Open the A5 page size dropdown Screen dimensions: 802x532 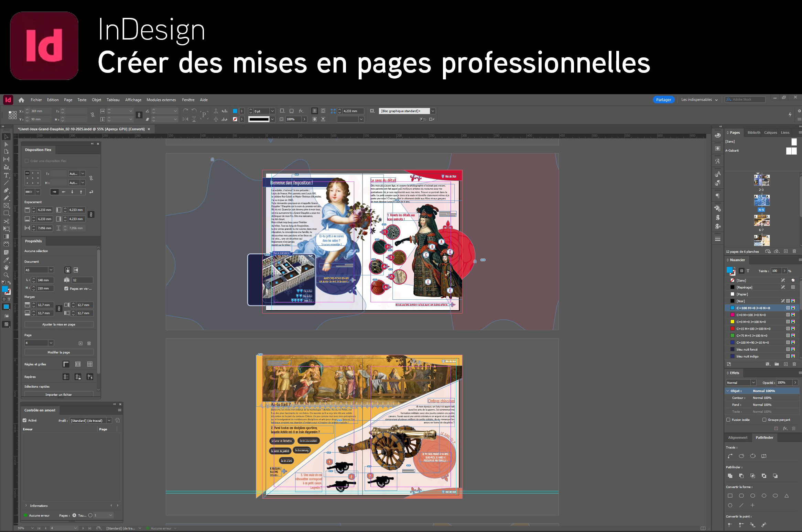(51, 270)
